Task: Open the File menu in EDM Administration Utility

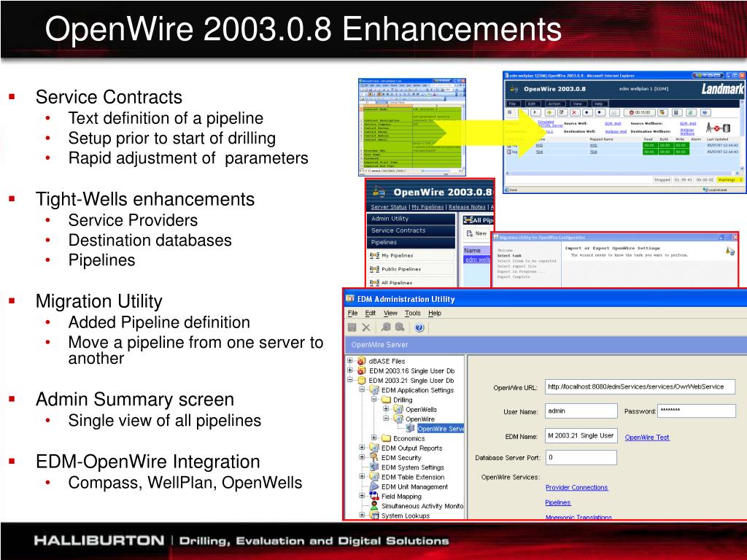Action: click(352, 314)
